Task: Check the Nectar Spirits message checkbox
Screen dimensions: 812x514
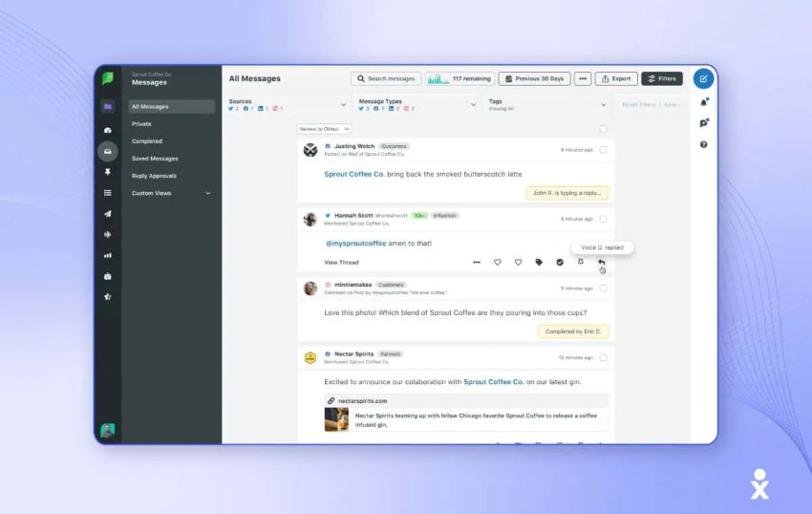Action: tap(604, 357)
